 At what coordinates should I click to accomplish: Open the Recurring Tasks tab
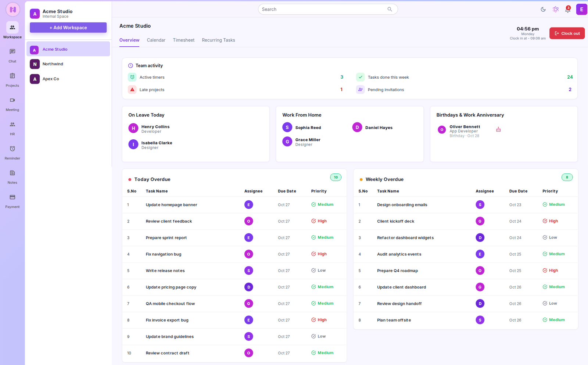pyautogui.click(x=218, y=40)
